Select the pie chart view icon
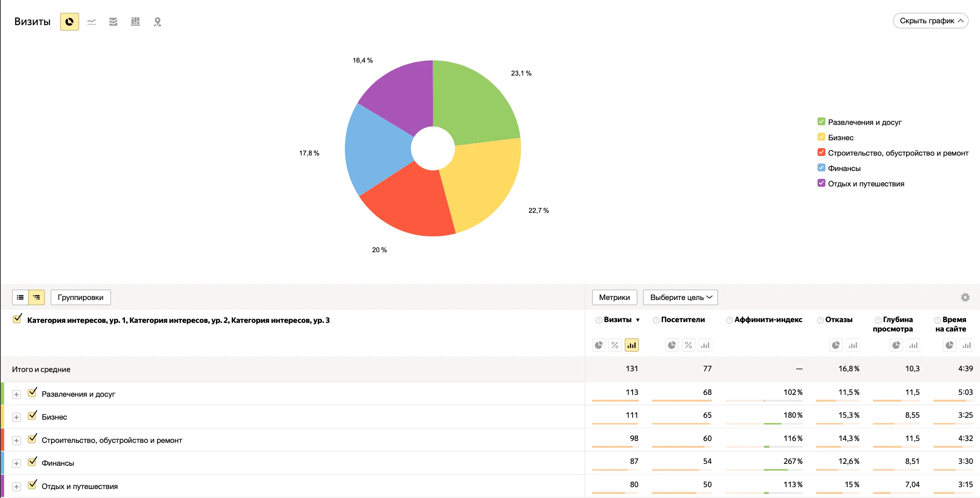This screenshot has height=498, width=980. click(x=69, y=22)
